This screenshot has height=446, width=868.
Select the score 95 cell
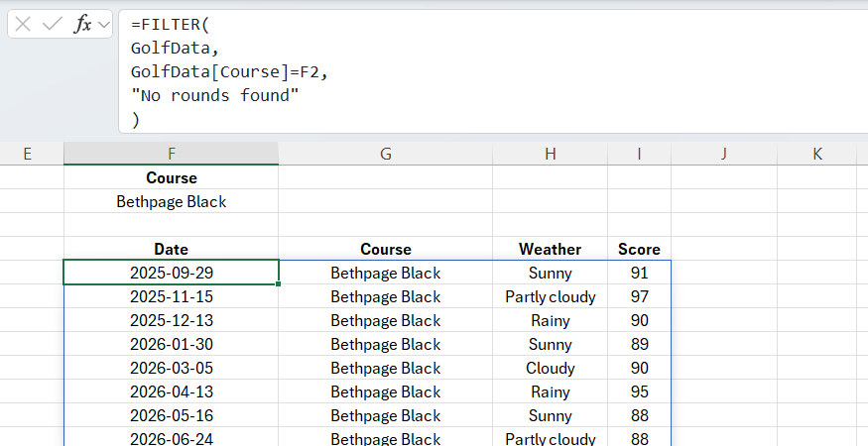(x=640, y=391)
